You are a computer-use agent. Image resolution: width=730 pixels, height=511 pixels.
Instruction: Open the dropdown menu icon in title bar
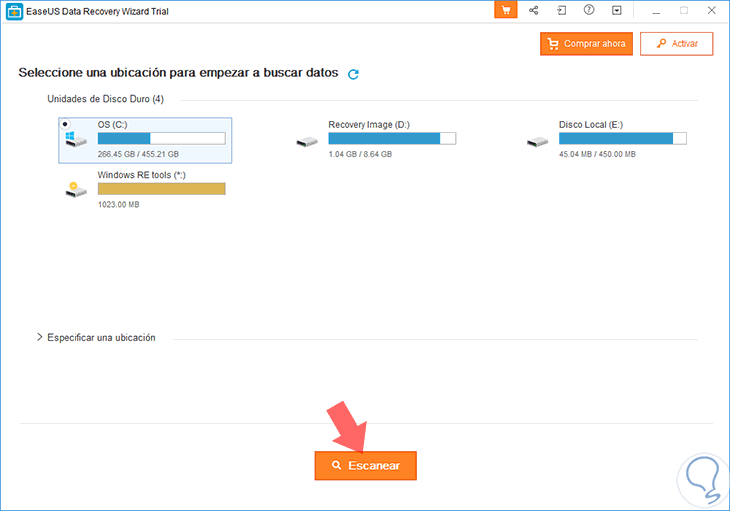(616, 10)
